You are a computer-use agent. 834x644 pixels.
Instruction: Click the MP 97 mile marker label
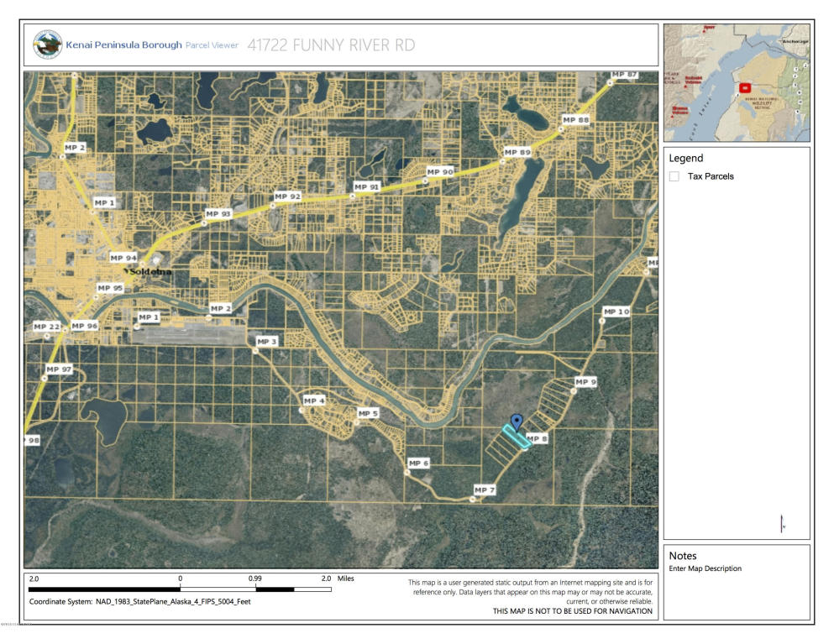pyautogui.click(x=59, y=369)
